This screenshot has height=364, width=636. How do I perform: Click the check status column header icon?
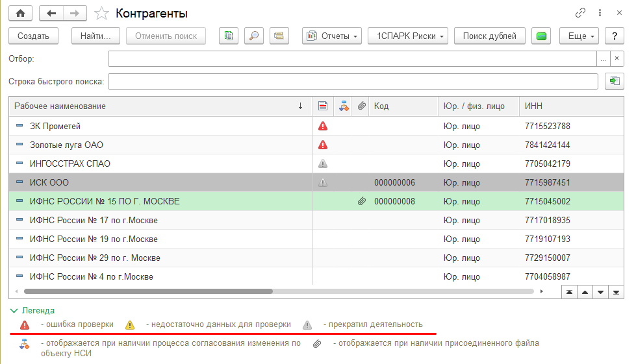click(x=323, y=106)
